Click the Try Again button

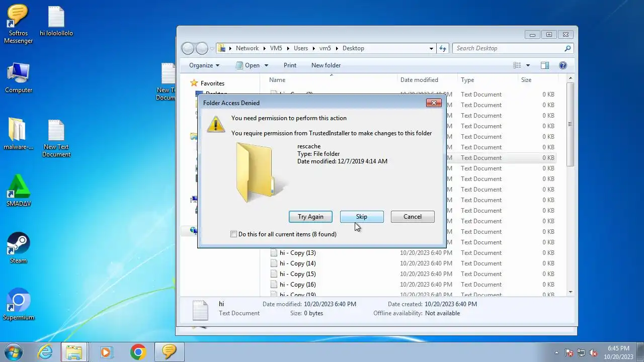[310, 217]
